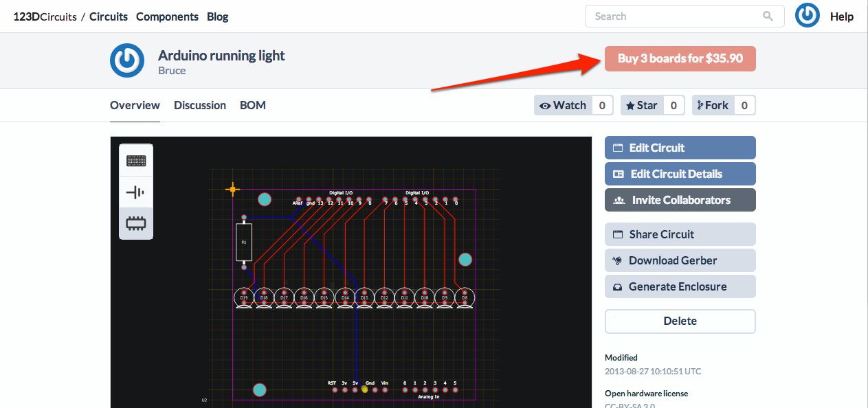Open Edit Circuit Details
The image size is (868, 408).
pyautogui.click(x=680, y=174)
